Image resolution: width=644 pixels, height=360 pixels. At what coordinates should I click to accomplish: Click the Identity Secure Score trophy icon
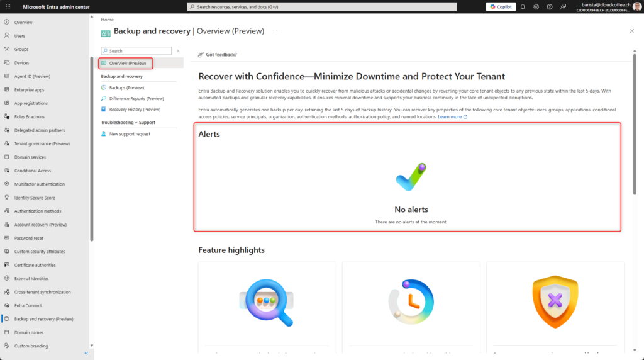point(6,198)
